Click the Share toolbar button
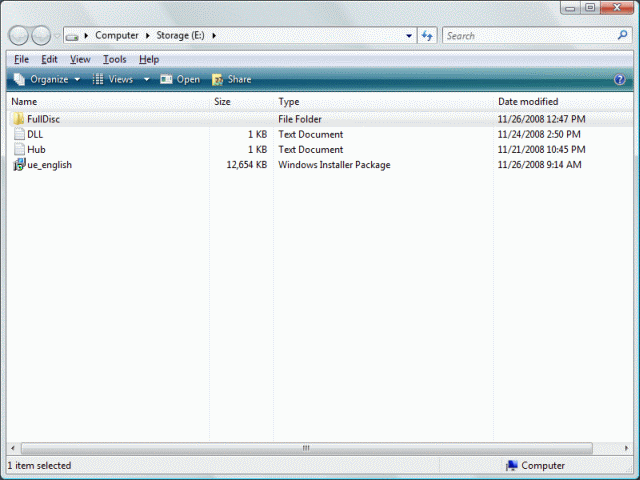The height and width of the screenshot is (480, 640). click(x=231, y=79)
